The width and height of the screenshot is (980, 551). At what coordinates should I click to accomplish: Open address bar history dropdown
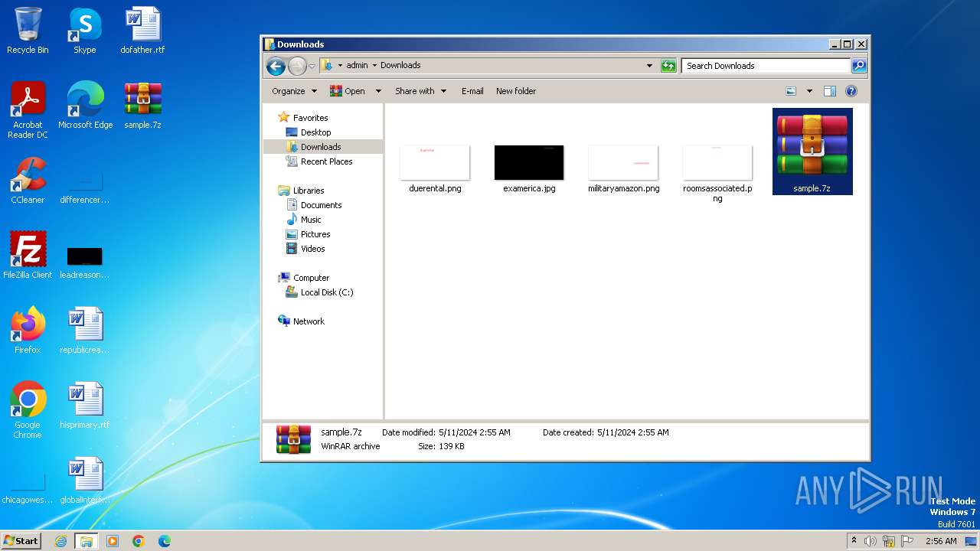[x=649, y=66]
